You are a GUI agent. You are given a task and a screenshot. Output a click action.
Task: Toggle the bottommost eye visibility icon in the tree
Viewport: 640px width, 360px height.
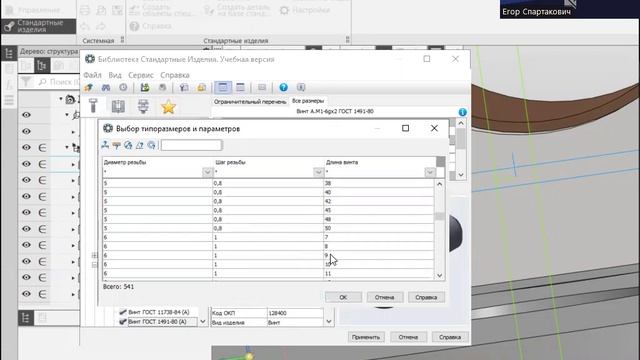(x=26, y=294)
